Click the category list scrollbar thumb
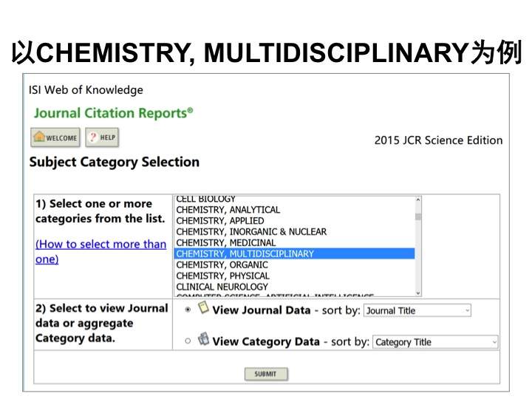This screenshot has height=399, width=532. tap(418, 216)
